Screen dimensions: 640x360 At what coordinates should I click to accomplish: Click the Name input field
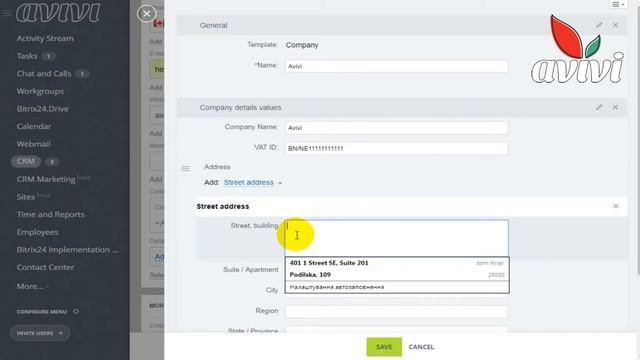coord(396,66)
